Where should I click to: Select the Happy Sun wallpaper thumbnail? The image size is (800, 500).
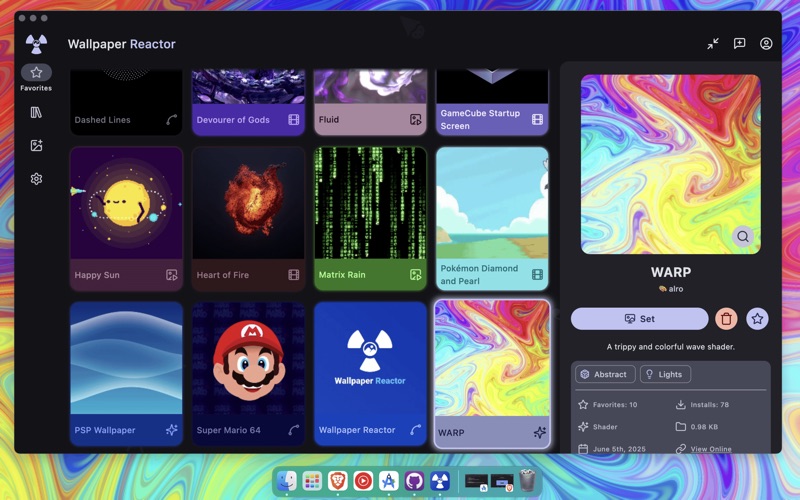[126, 203]
